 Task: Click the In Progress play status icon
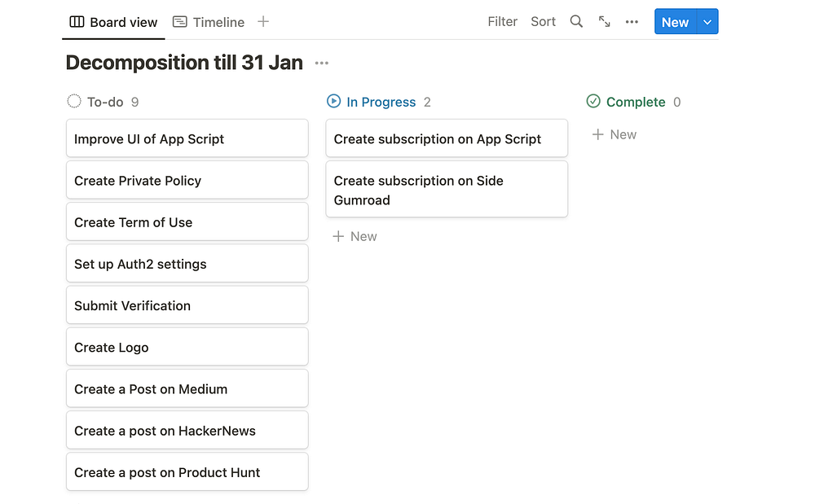tap(333, 102)
